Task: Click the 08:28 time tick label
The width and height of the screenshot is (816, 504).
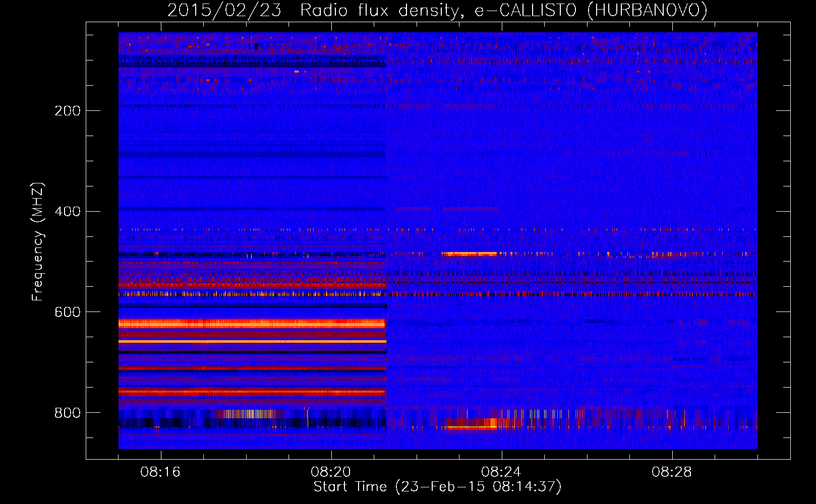Action: 672,472
